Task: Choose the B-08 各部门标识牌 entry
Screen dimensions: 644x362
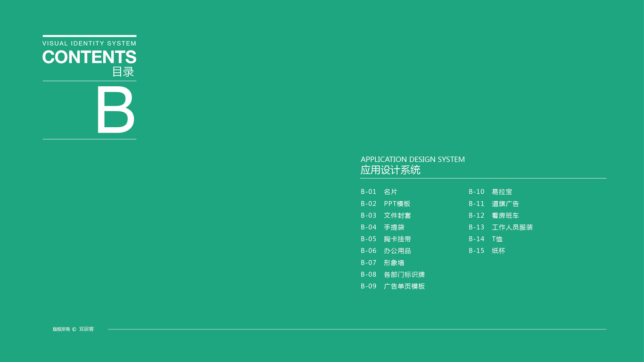Action: click(x=393, y=274)
